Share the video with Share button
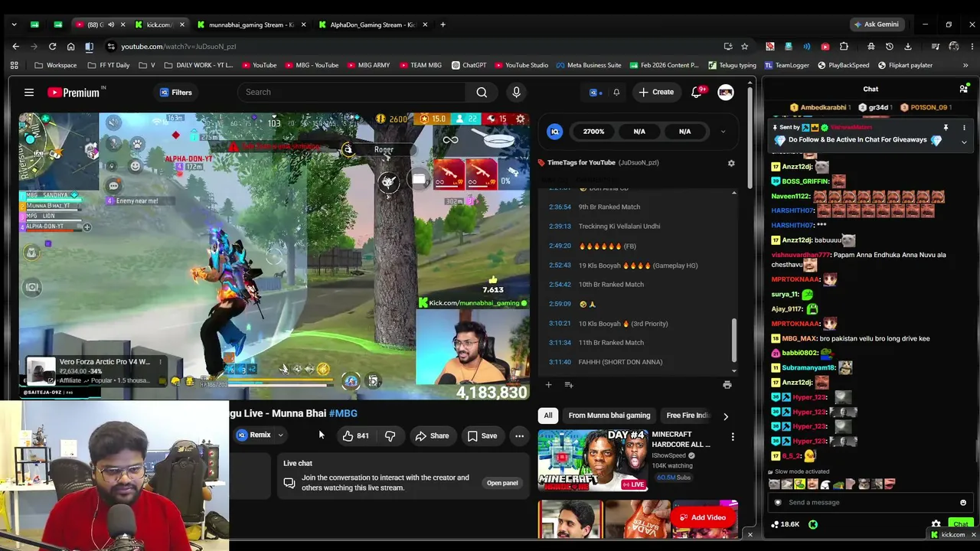Image resolution: width=980 pixels, height=551 pixels. [x=432, y=435]
